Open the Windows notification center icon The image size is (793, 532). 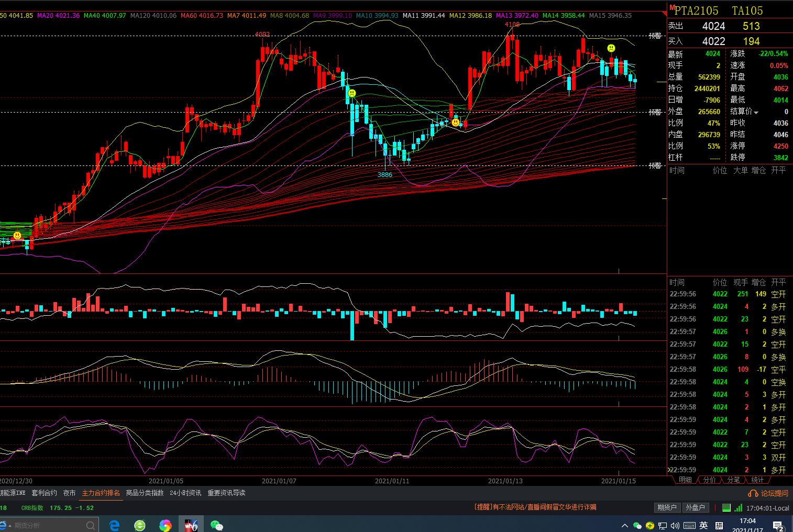tap(778, 526)
